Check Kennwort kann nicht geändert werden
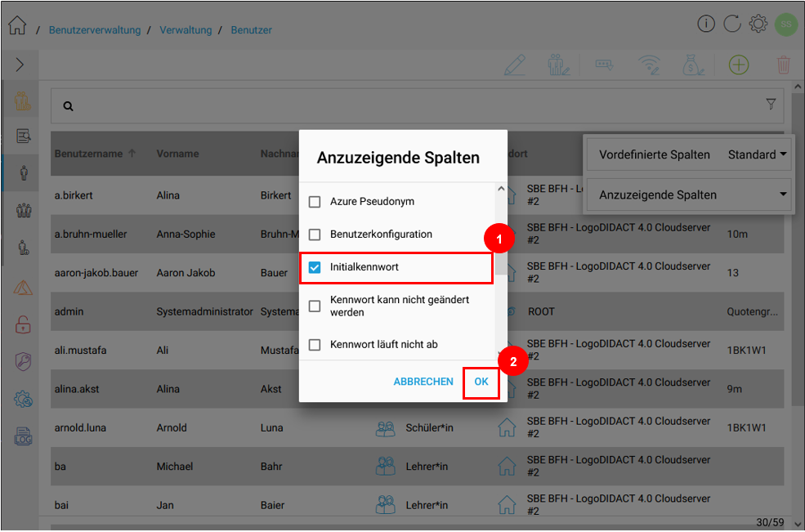805x532 pixels. [315, 306]
